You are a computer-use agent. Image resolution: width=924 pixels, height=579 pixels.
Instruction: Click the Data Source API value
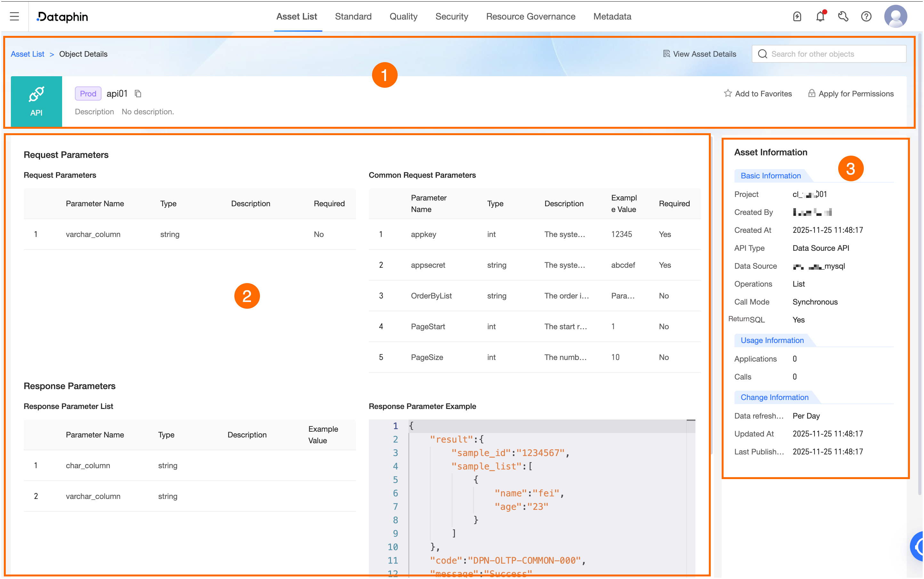[x=821, y=248]
